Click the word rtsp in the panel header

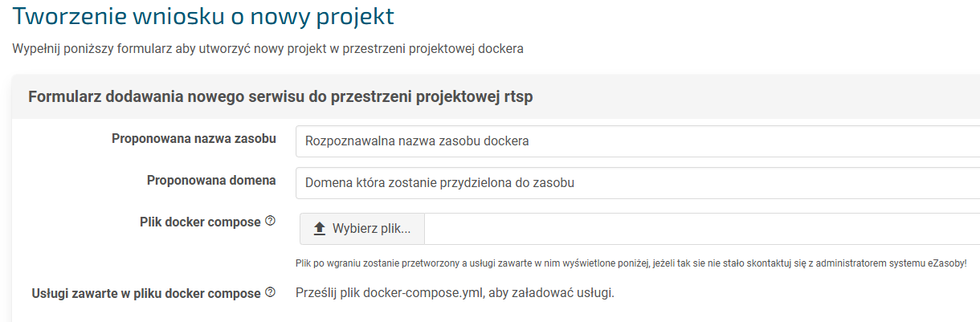518,97
